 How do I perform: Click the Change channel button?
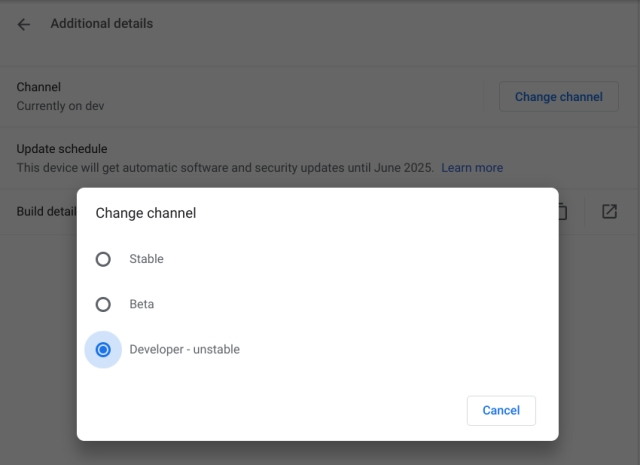click(559, 97)
